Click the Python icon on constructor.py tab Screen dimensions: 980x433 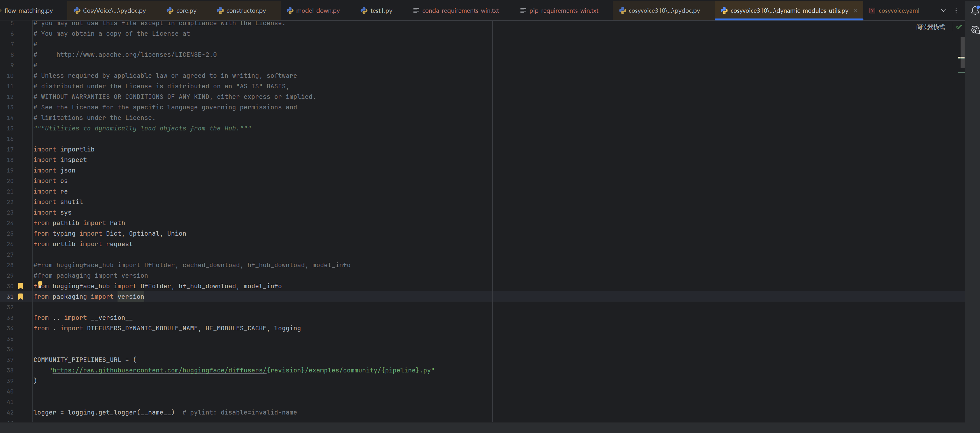[221, 10]
